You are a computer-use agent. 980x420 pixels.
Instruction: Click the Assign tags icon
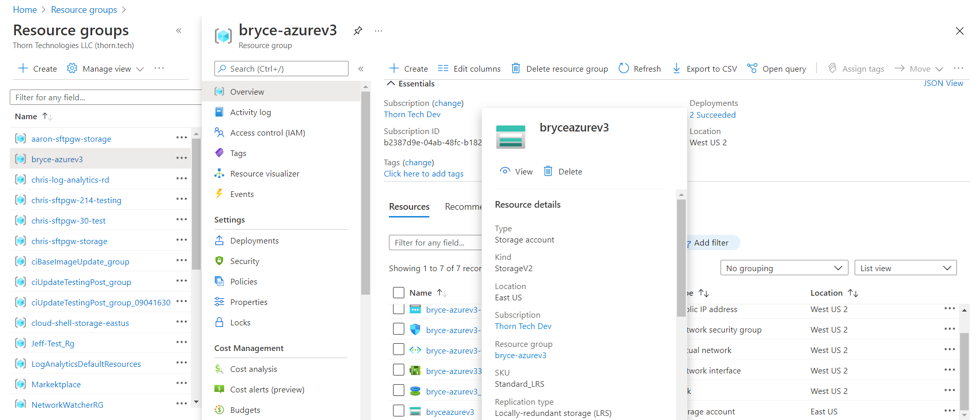pos(833,68)
